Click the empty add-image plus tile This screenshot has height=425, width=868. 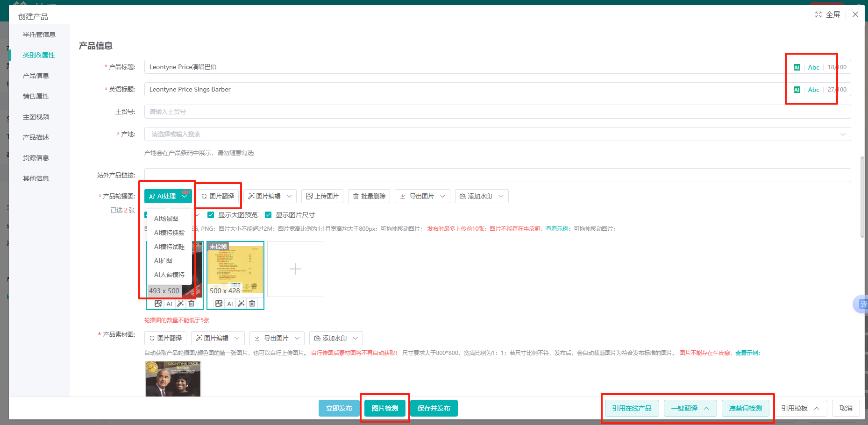295,269
